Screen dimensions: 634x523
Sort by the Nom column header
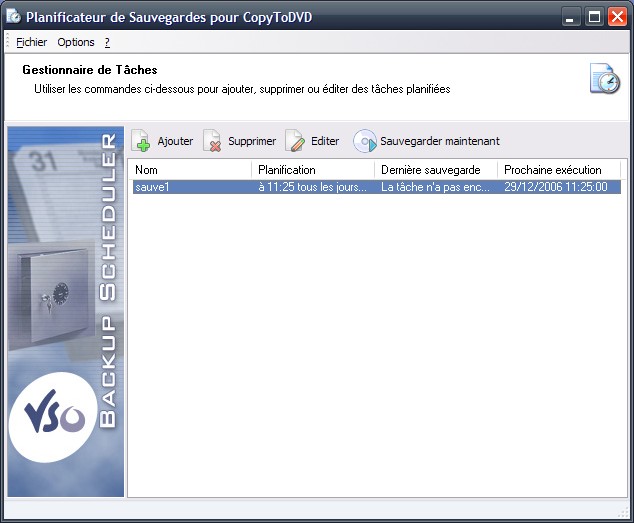[x=190, y=170]
